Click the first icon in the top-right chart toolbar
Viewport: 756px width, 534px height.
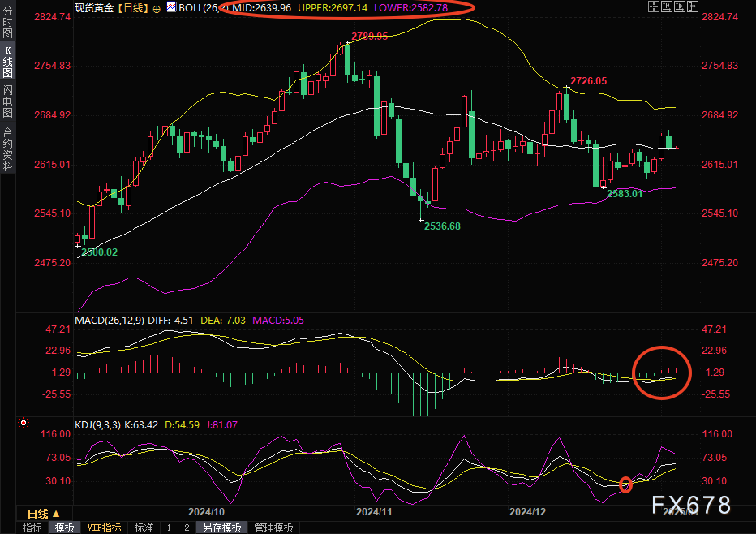(654, 7)
